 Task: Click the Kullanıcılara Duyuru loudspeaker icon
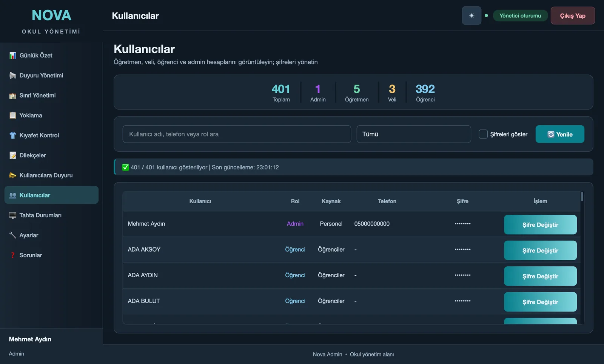tap(12, 175)
